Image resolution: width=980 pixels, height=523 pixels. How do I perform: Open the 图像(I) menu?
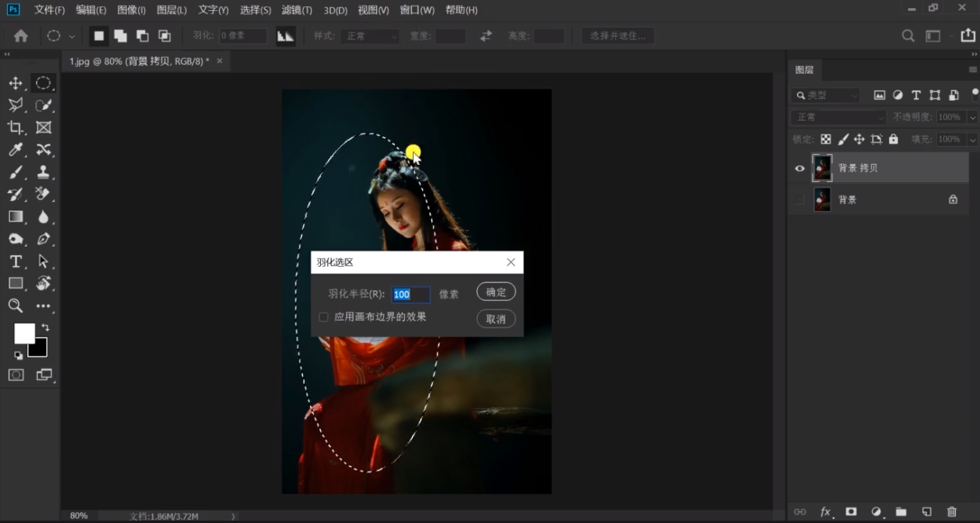pyautogui.click(x=131, y=10)
